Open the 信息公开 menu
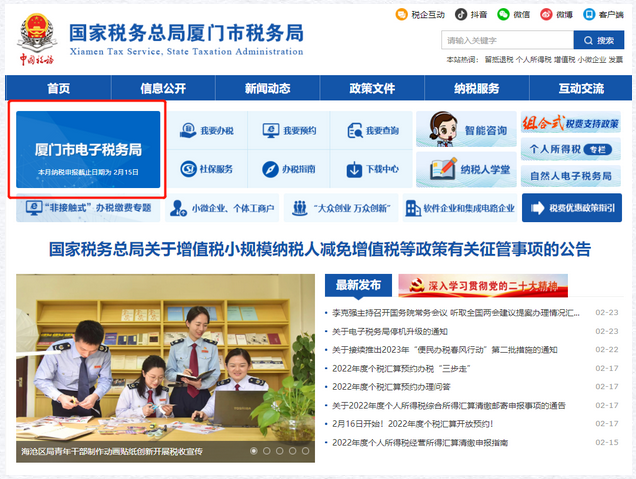 163,88
